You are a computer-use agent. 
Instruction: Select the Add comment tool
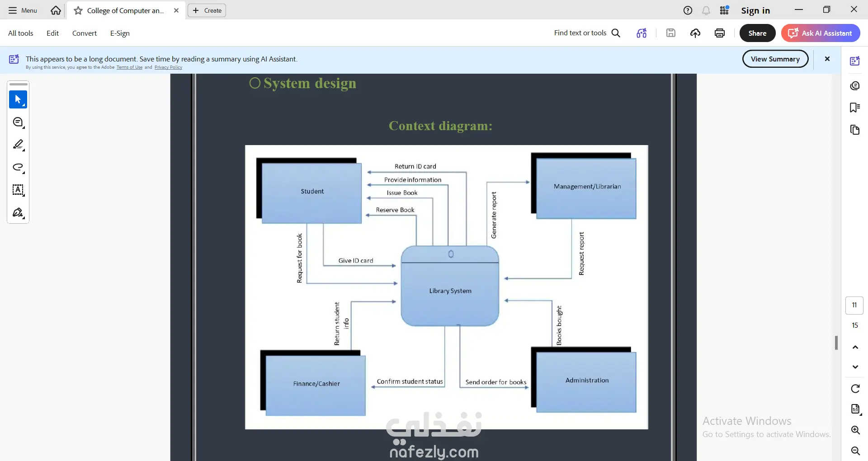[x=18, y=122]
